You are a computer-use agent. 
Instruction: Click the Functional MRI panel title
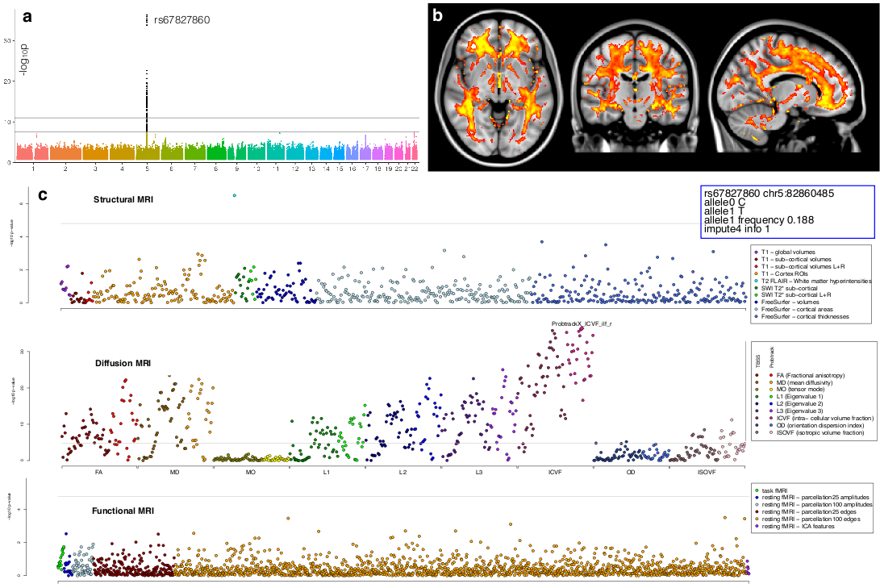click(x=125, y=511)
